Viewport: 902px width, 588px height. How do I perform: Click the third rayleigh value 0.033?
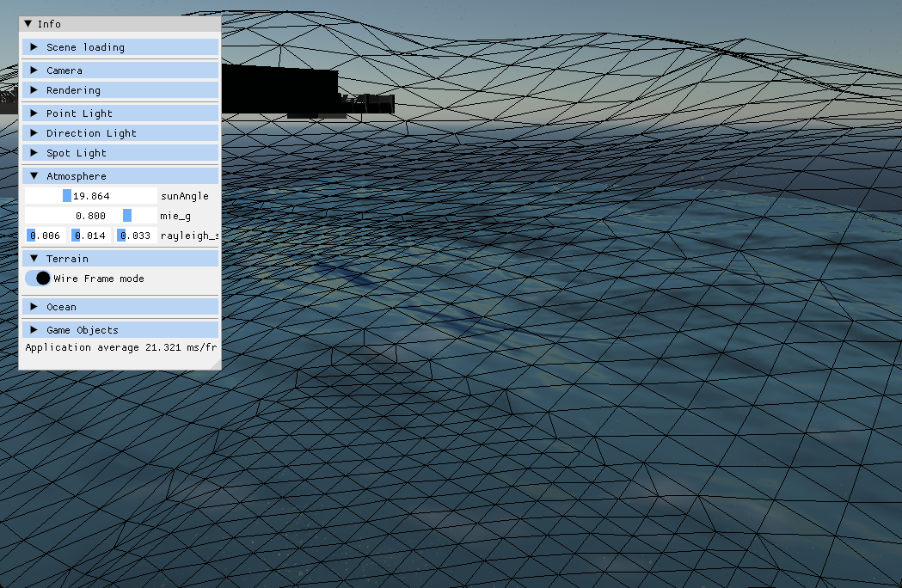[x=136, y=236]
